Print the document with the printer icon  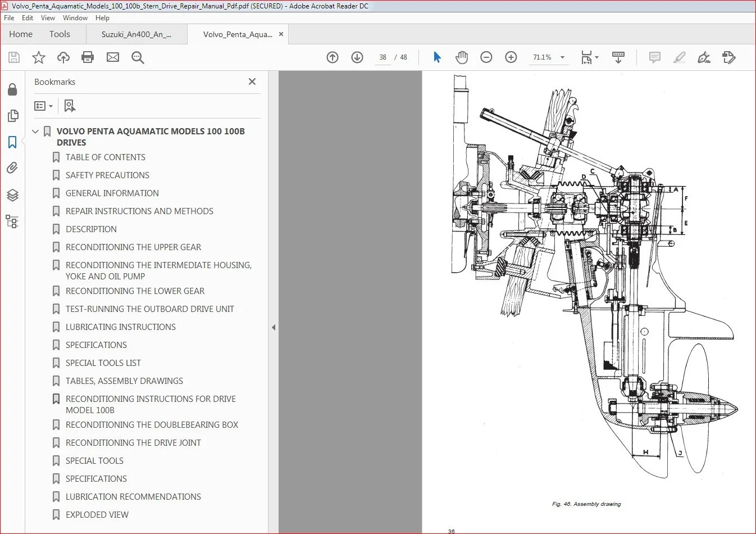[x=88, y=57]
